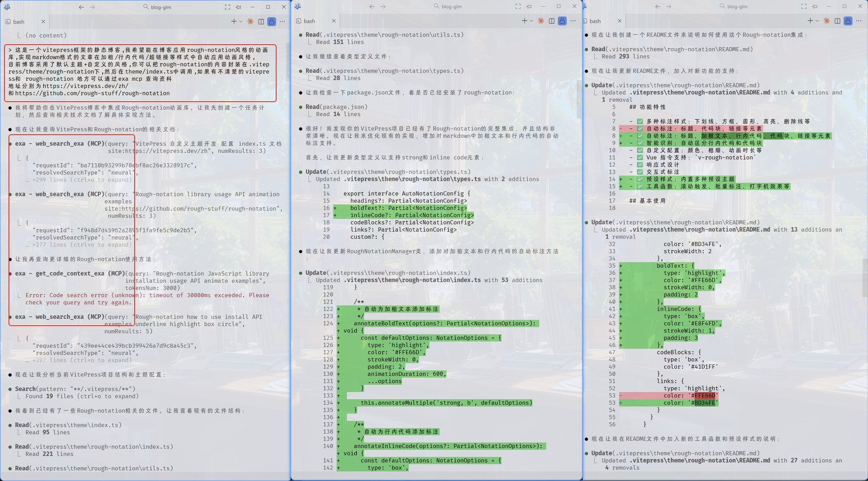This screenshot has height=481, width=868.
Task: Add a new tab with middle window's plus icon
Action: [524, 21]
